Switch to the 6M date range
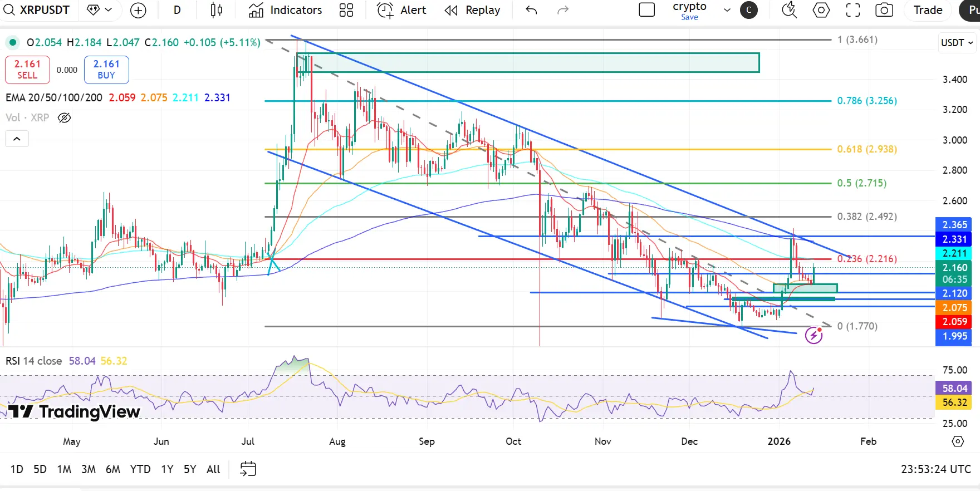Screen dimensions: 980x491 113,469
